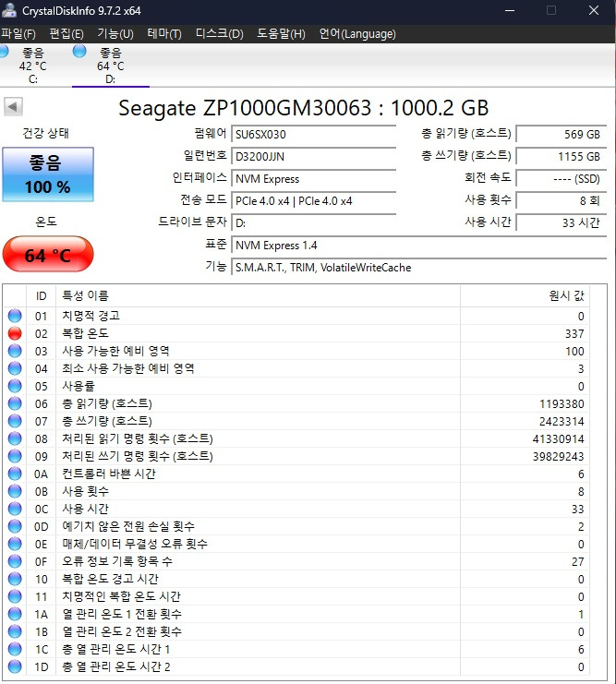Open the 테마(T) menu
The image size is (616, 684).
point(164,33)
